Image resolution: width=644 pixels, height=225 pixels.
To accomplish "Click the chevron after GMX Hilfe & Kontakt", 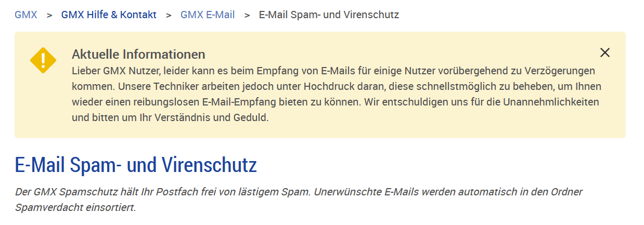I will pyautogui.click(x=169, y=15).
